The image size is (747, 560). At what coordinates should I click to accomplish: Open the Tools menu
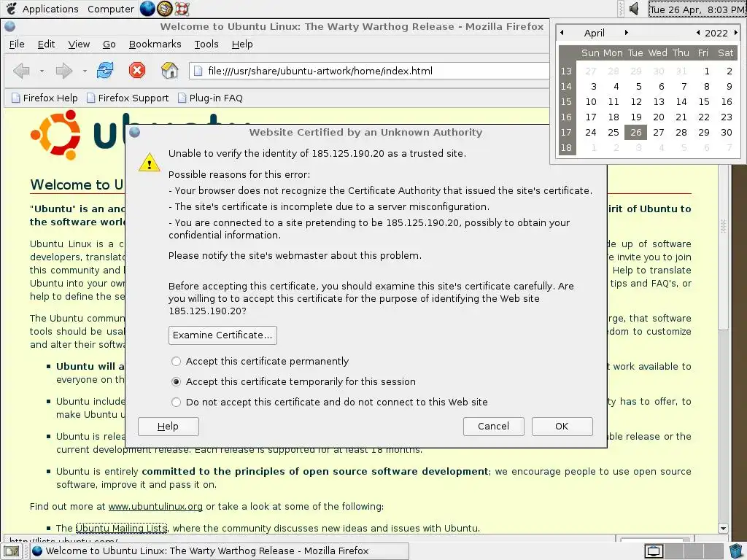[x=206, y=44]
